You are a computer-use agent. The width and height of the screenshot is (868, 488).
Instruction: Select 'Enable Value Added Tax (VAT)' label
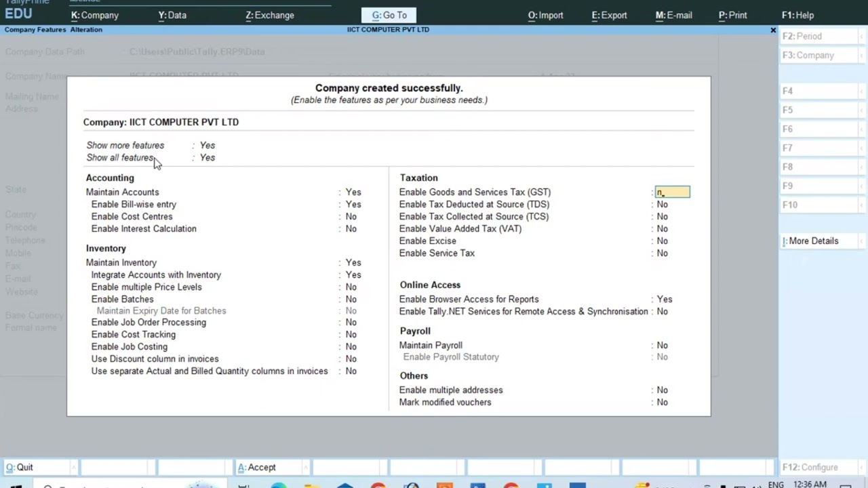point(460,229)
